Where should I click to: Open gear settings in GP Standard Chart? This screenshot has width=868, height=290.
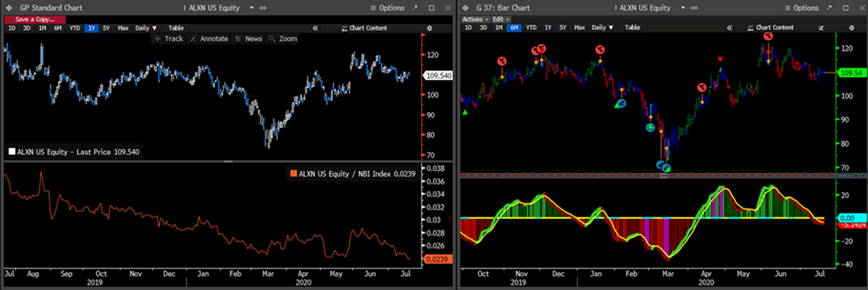[429, 28]
